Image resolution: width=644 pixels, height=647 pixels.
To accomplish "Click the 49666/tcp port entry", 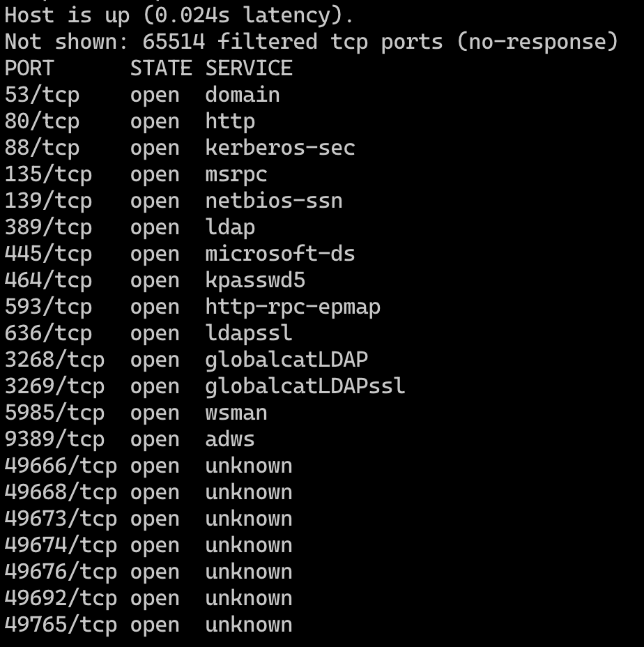I will coord(61,466).
